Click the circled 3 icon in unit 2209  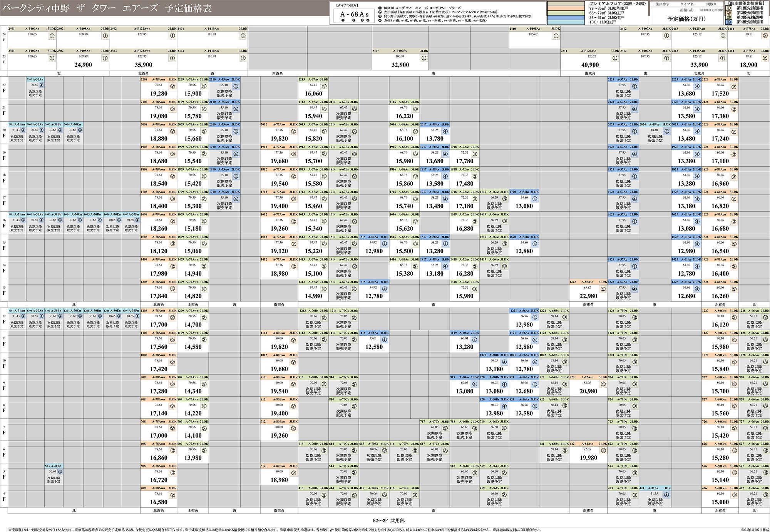(204, 87)
